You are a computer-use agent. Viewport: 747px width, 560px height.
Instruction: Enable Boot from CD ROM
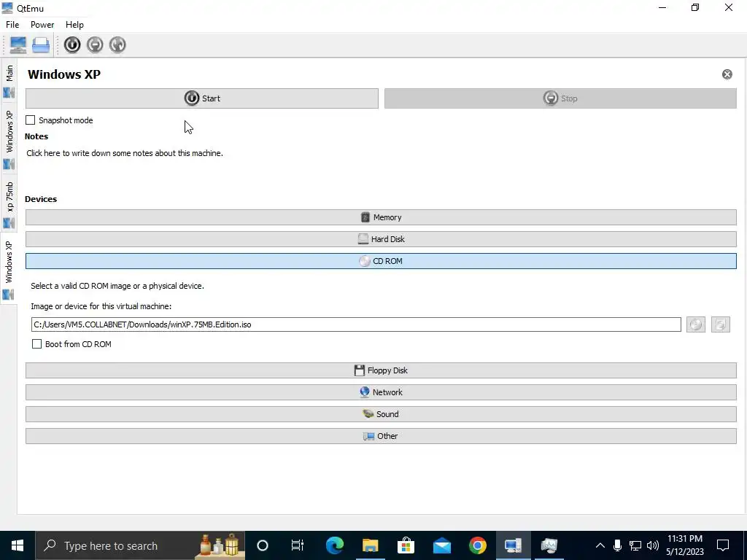[36, 344]
